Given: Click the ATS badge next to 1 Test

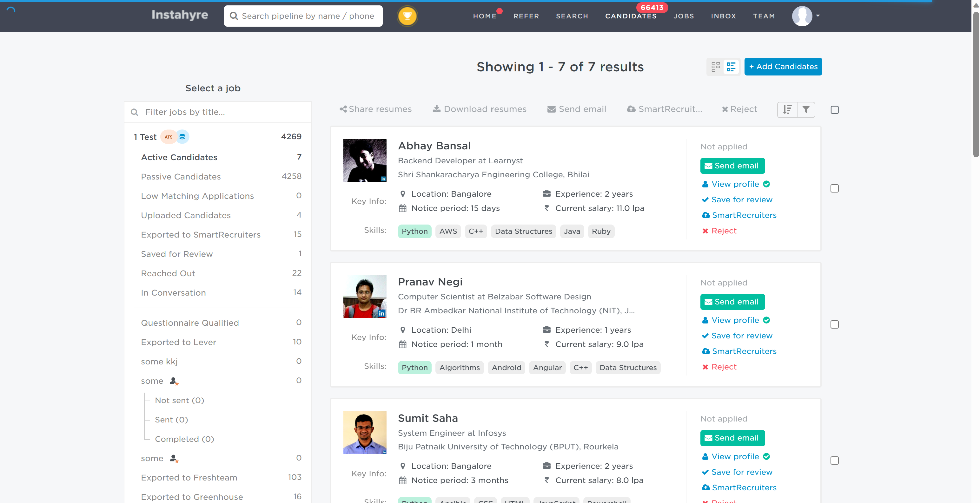Looking at the screenshot, I should click(x=168, y=137).
